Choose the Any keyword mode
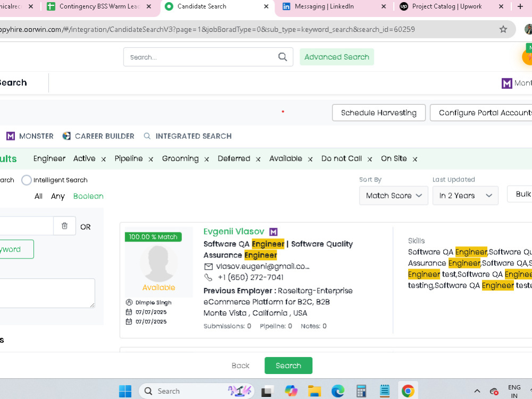Image resolution: width=532 pixels, height=399 pixels. tap(57, 196)
